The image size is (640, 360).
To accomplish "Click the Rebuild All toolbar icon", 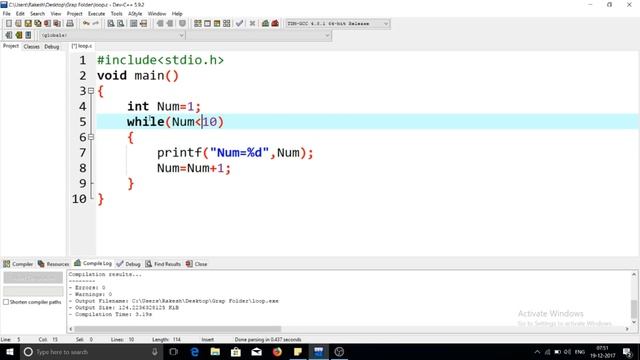I will pyautogui.click(x=227, y=24).
